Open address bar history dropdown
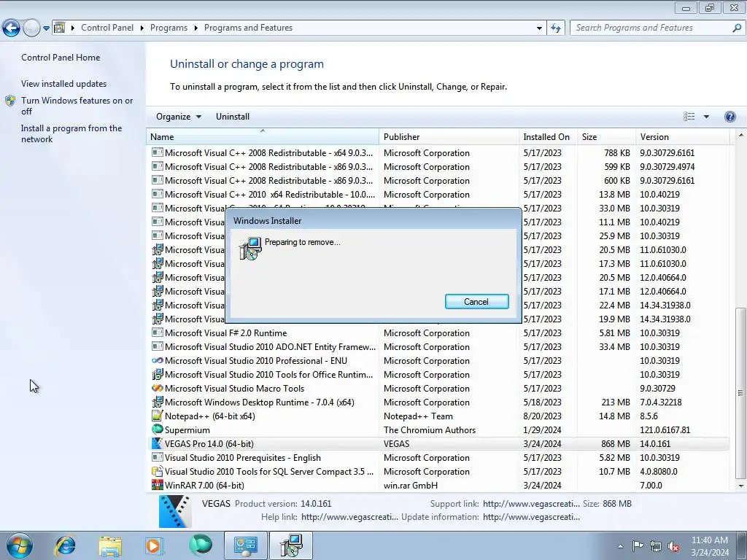This screenshot has height=560, width=747. click(x=539, y=28)
